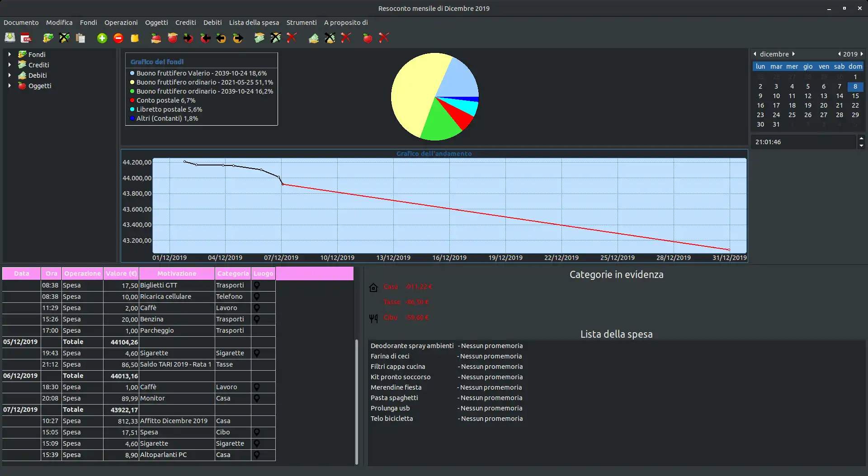This screenshot has width=868, height=476.
Task: Click the operations table vertical scrollbar
Action: point(357,401)
